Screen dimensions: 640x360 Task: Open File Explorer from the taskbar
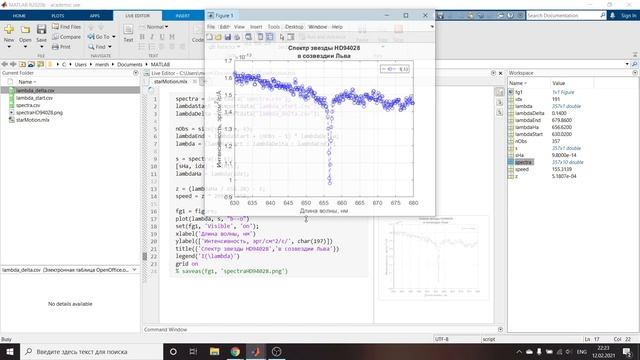pyautogui.click(x=214, y=351)
